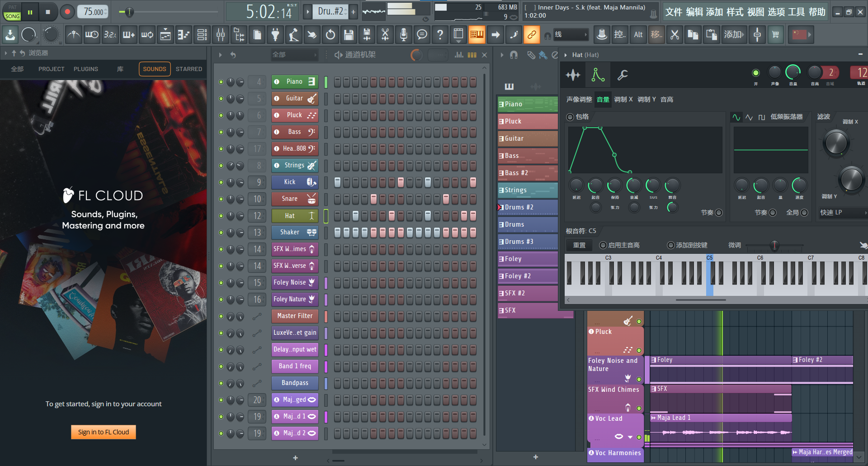Click the playlist magnet snap icon

tap(514, 55)
